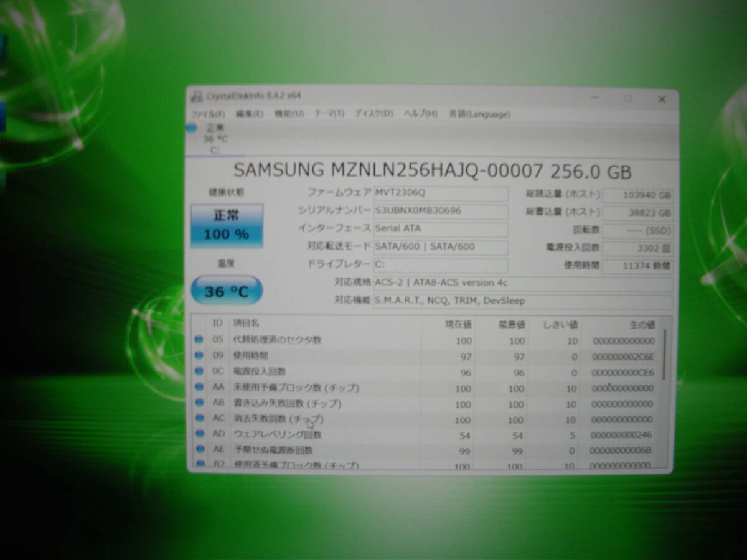Maximize the CrystalDiskInfo window
The width and height of the screenshot is (747, 560).
tap(628, 98)
